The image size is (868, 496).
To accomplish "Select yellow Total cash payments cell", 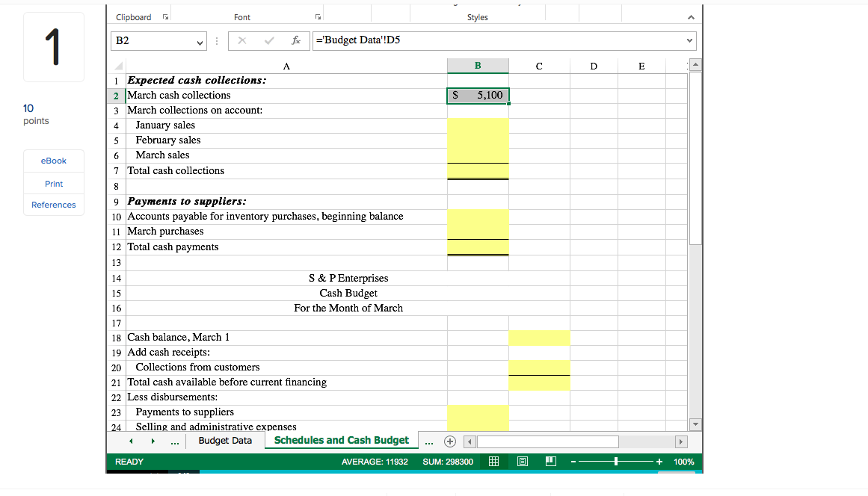I will click(x=478, y=247).
